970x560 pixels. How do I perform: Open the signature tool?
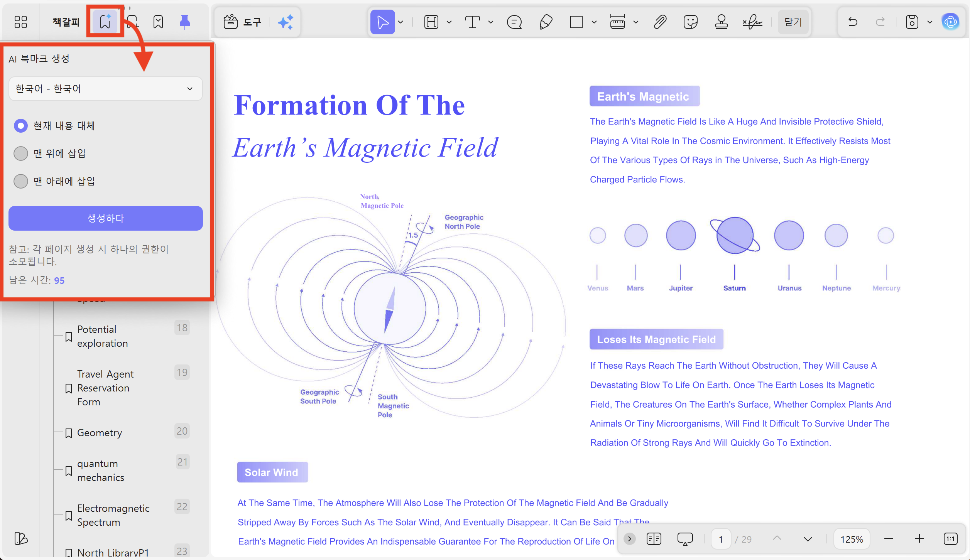click(x=752, y=22)
